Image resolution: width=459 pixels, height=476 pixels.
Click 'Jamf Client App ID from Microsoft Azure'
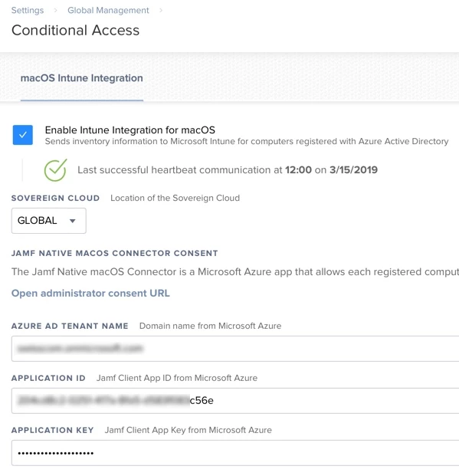click(x=177, y=378)
